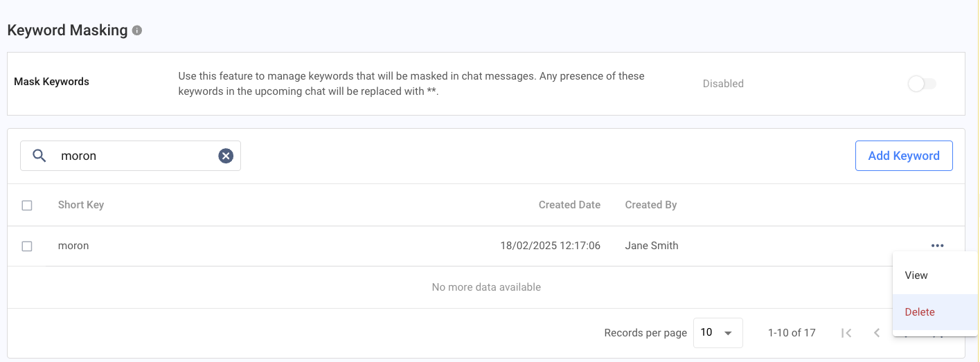Choose View from the context menu

[x=916, y=275]
